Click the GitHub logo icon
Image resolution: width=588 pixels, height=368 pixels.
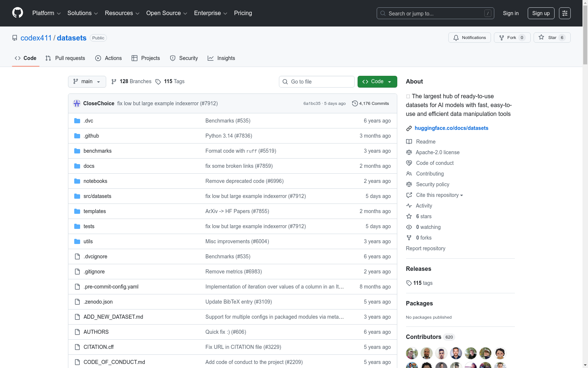click(18, 13)
